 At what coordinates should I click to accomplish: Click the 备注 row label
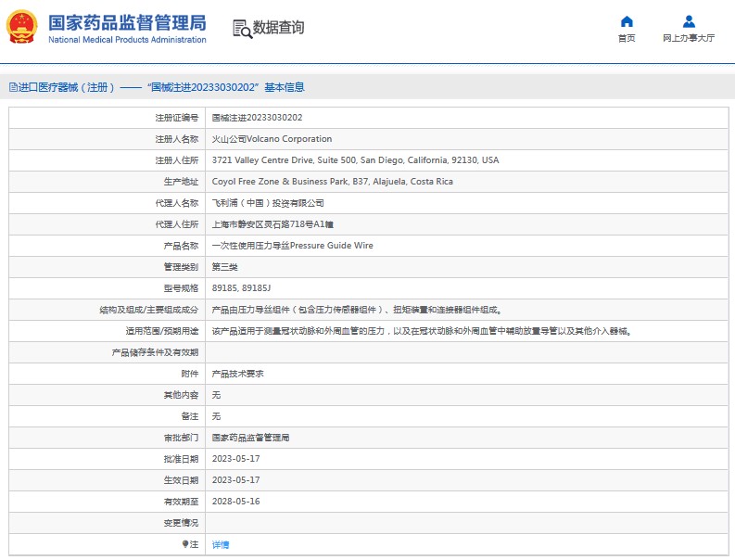tap(190, 416)
